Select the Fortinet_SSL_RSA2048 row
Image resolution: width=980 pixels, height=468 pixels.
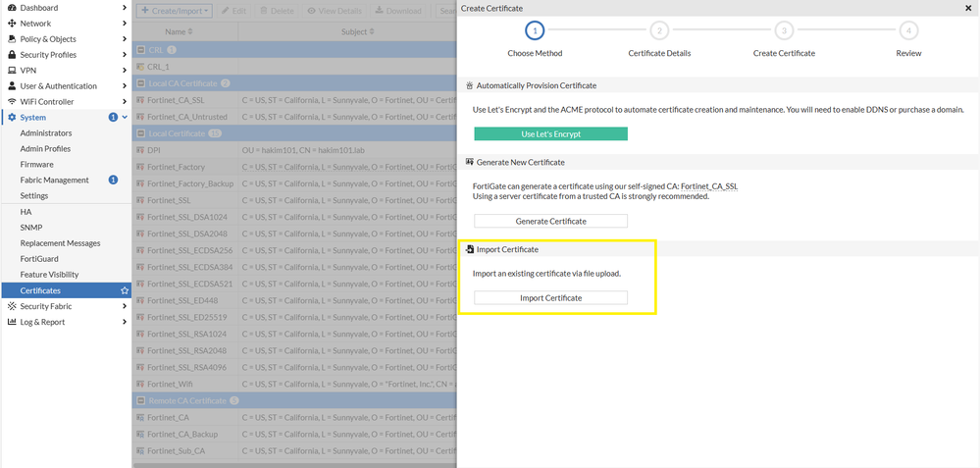click(294, 350)
